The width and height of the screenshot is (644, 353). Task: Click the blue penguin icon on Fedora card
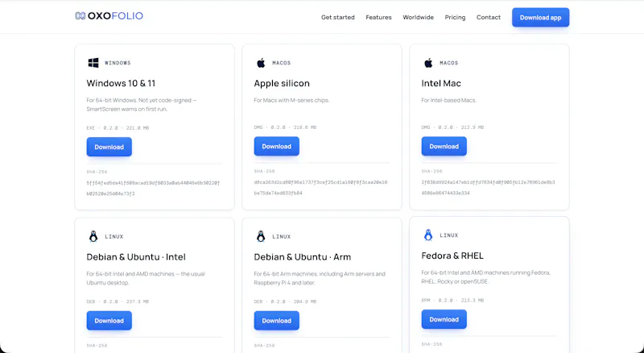pyautogui.click(x=428, y=235)
